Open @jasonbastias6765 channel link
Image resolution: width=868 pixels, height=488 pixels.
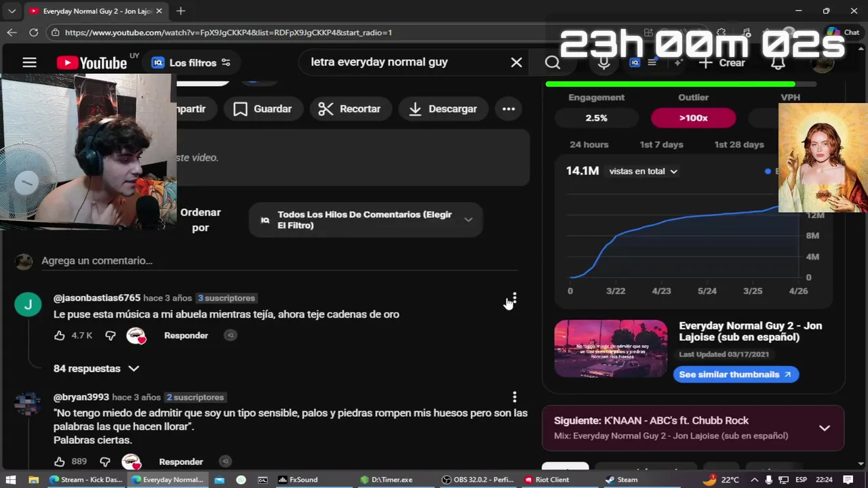click(97, 298)
